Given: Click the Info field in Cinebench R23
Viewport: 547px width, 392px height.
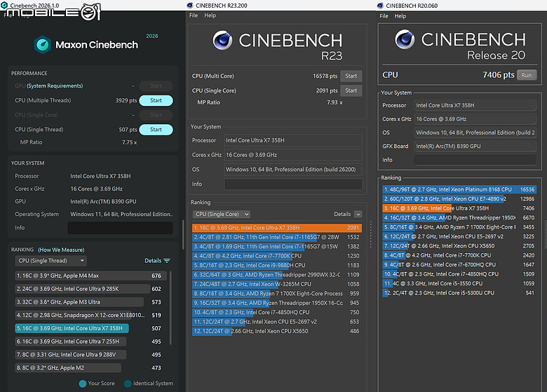Looking at the screenshot, I should [x=293, y=184].
